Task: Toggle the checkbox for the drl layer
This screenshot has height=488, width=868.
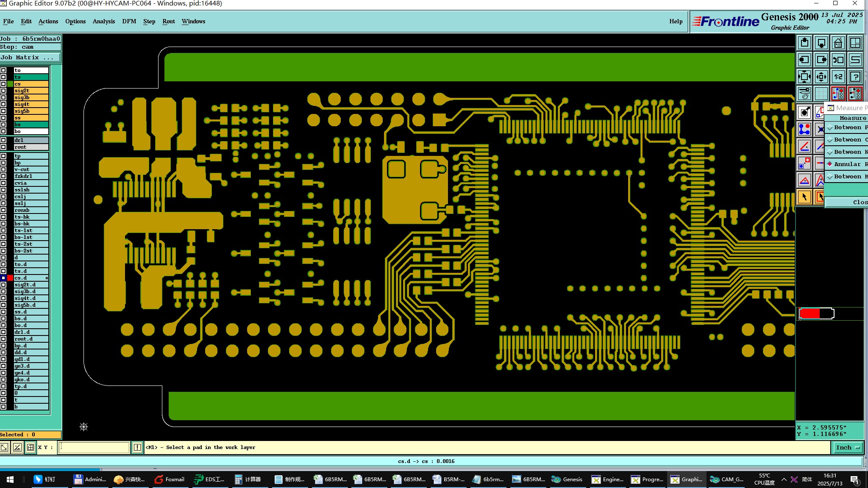Action: pyautogui.click(x=3, y=140)
